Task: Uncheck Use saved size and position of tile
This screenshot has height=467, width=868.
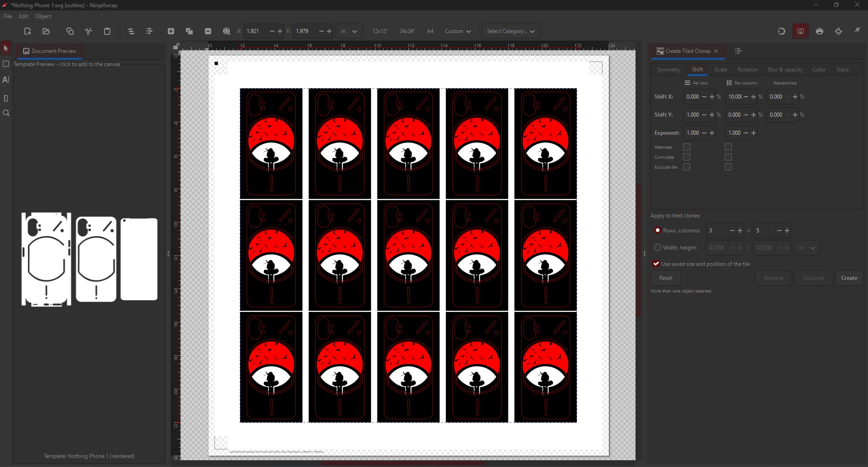Action: tap(656, 264)
